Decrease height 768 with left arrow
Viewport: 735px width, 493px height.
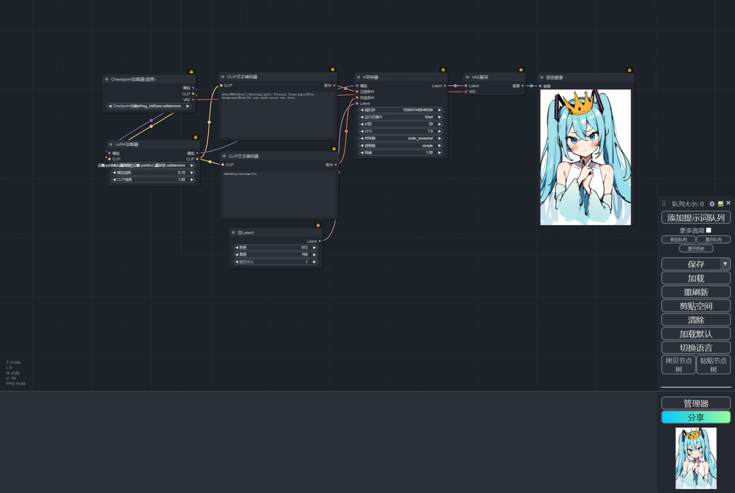[x=237, y=254]
